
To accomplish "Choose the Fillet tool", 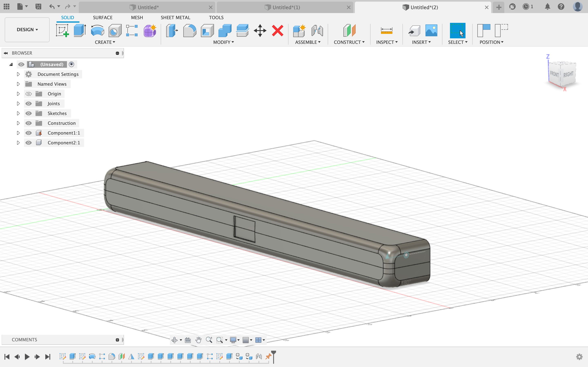I will [189, 31].
